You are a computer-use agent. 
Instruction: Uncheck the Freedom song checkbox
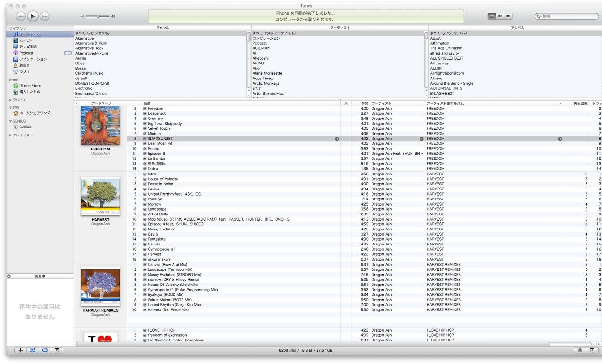[x=145, y=109]
